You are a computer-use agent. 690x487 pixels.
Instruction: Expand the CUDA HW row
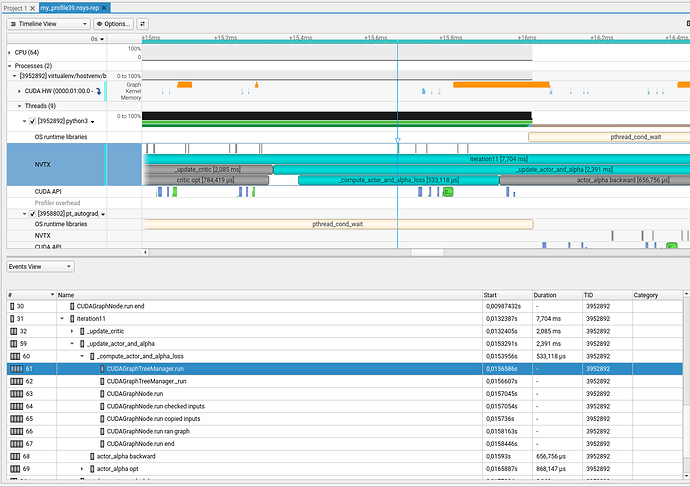[x=19, y=91]
